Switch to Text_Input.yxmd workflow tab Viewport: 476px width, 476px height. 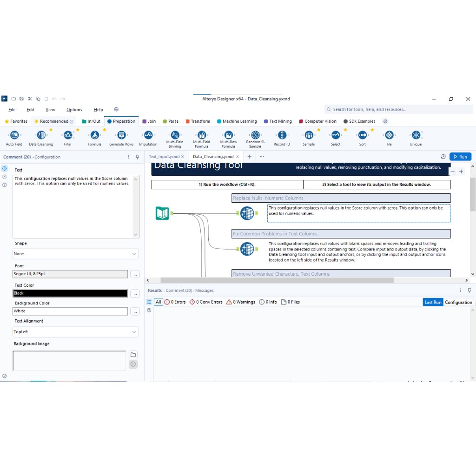(x=164, y=157)
